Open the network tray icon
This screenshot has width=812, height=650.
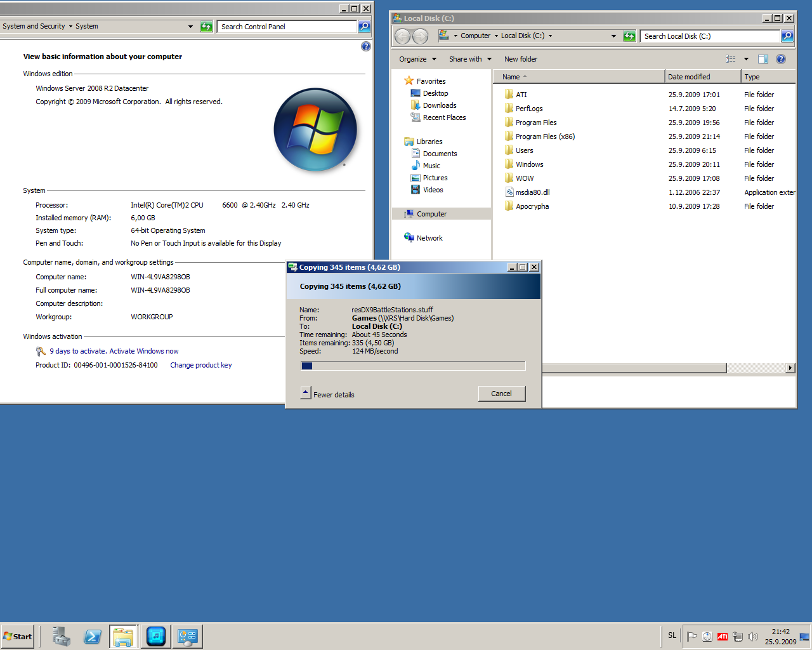point(738,637)
